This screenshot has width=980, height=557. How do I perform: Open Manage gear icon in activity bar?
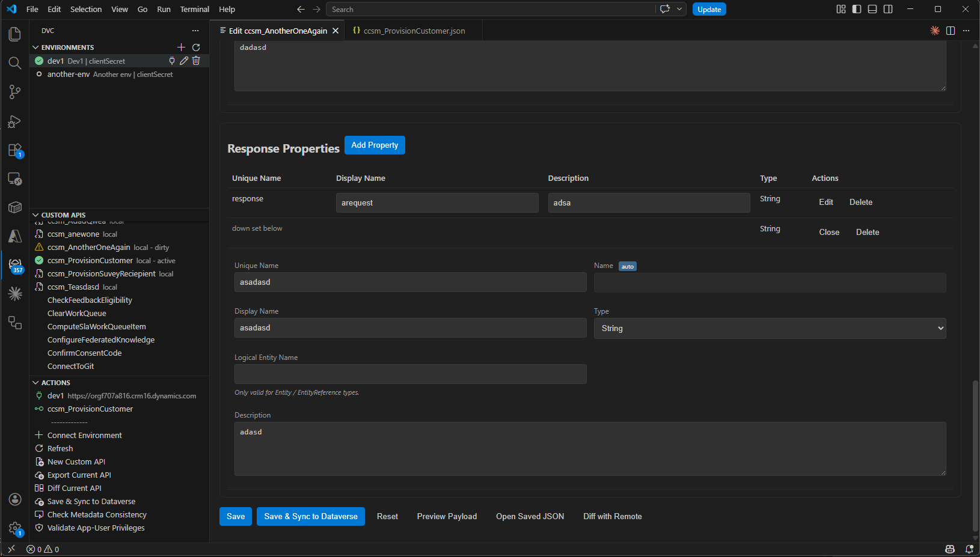(15, 528)
